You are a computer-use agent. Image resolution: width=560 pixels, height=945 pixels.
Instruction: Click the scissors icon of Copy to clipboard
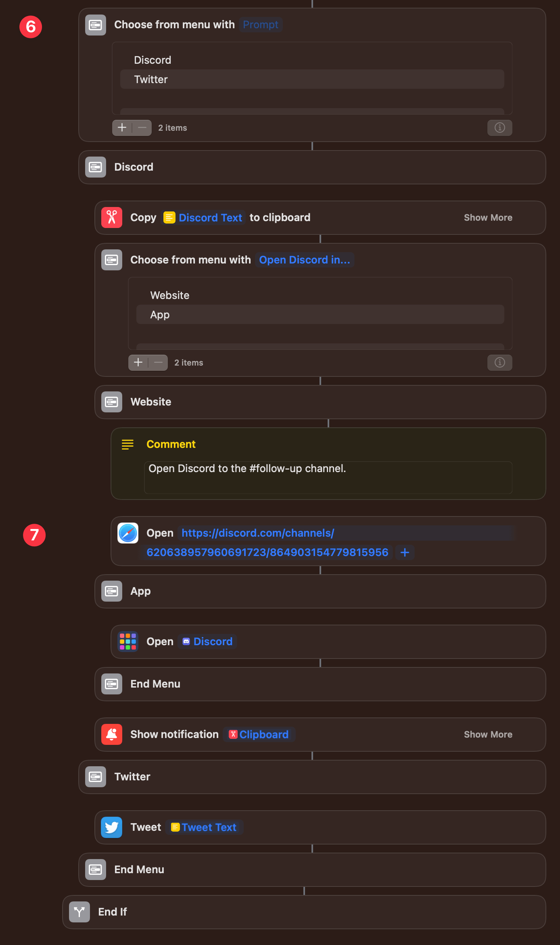pyautogui.click(x=112, y=217)
